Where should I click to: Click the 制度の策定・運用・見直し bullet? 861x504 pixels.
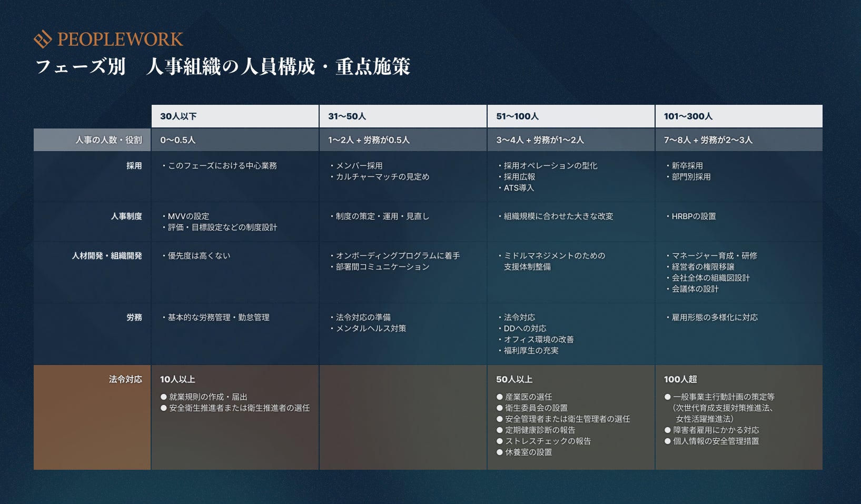tap(379, 216)
